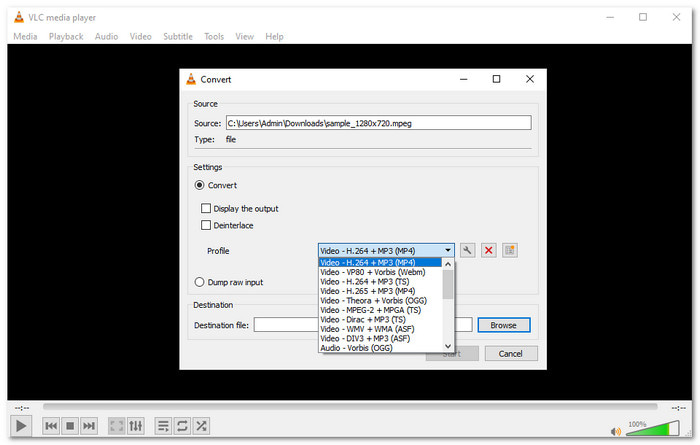Enable the Deinterlace checkbox
The width and height of the screenshot is (700, 445).
coord(206,225)
